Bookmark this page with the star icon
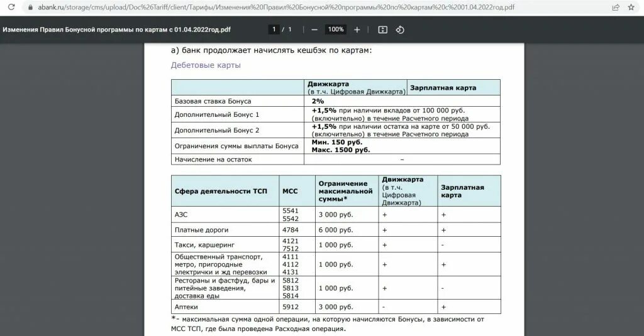644x336 pixels. 631,7
